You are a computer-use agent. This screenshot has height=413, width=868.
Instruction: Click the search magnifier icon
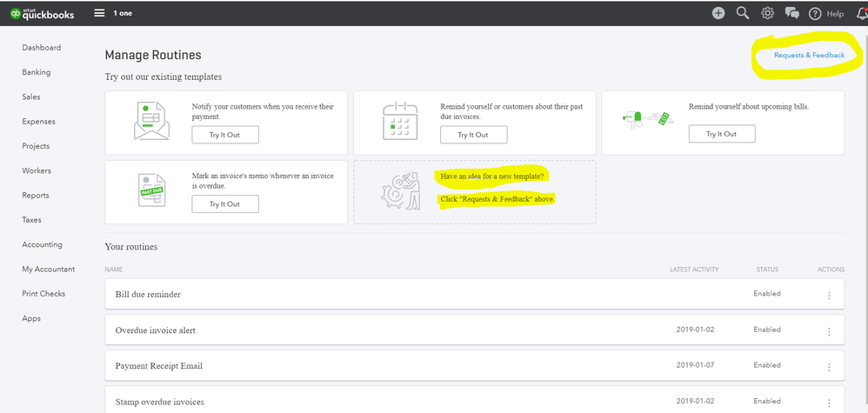point(743,13)
